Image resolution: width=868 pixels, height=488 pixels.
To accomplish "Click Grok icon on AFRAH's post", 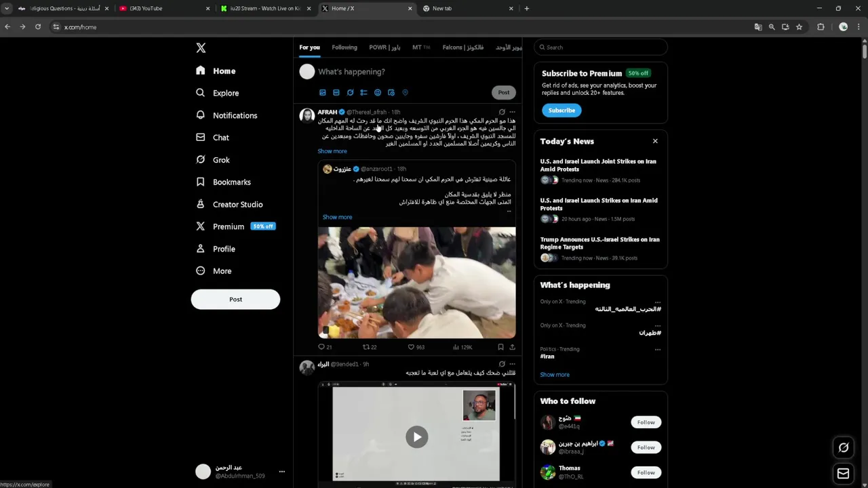I will 502,112.
